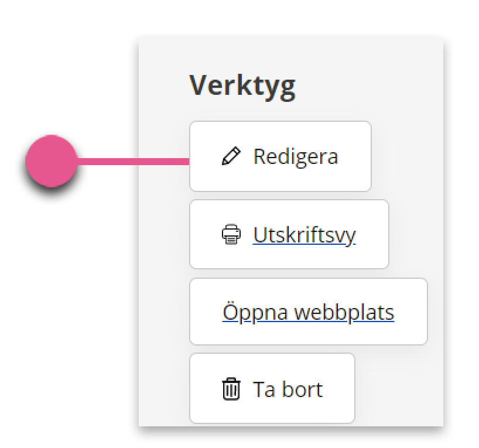Open the Utskriftsvy print view link

(304, 235)
